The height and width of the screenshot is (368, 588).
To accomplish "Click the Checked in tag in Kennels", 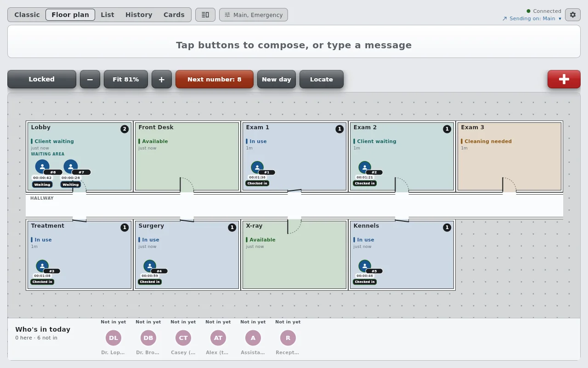I will pyautogui.click(x=365, y=282).
